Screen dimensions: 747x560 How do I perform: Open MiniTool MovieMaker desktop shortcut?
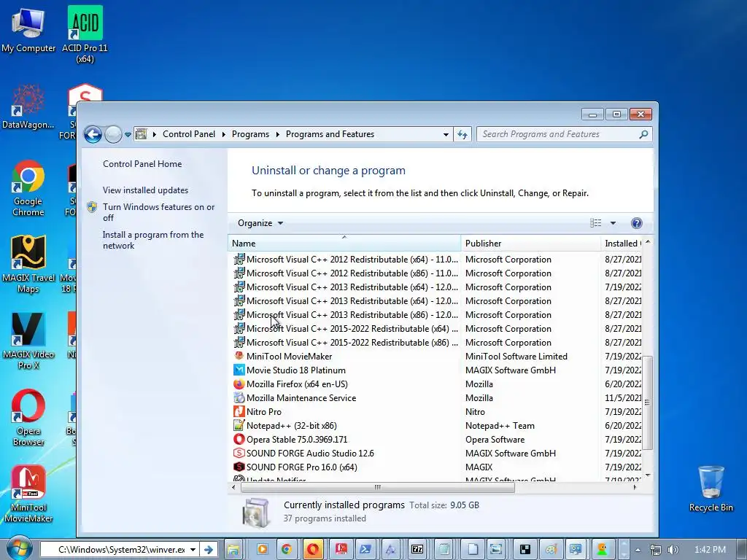(28, 494)
